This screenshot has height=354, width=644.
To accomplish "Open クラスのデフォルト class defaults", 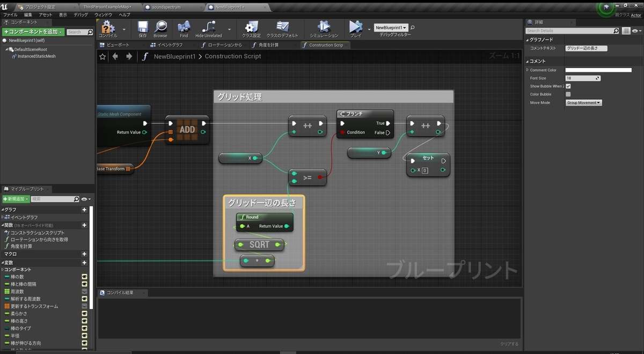I will (x=282, y=29).
